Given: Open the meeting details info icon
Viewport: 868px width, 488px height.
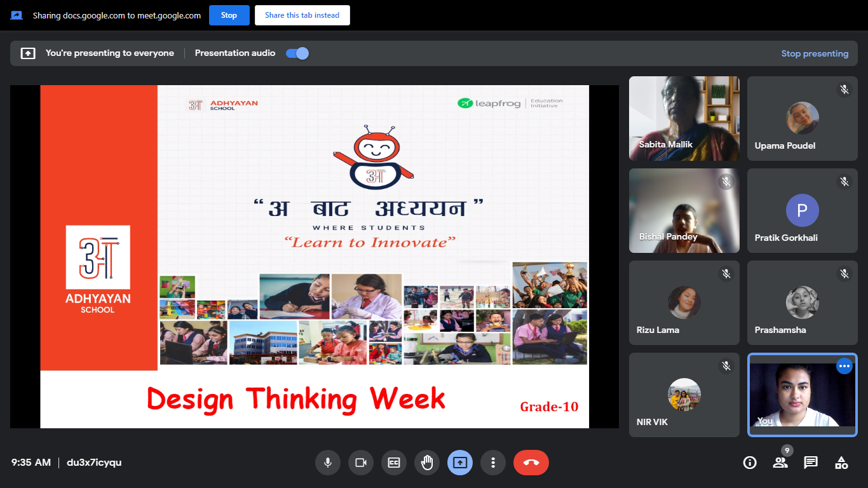Looking at the screenshot, I should click(750, 463).
